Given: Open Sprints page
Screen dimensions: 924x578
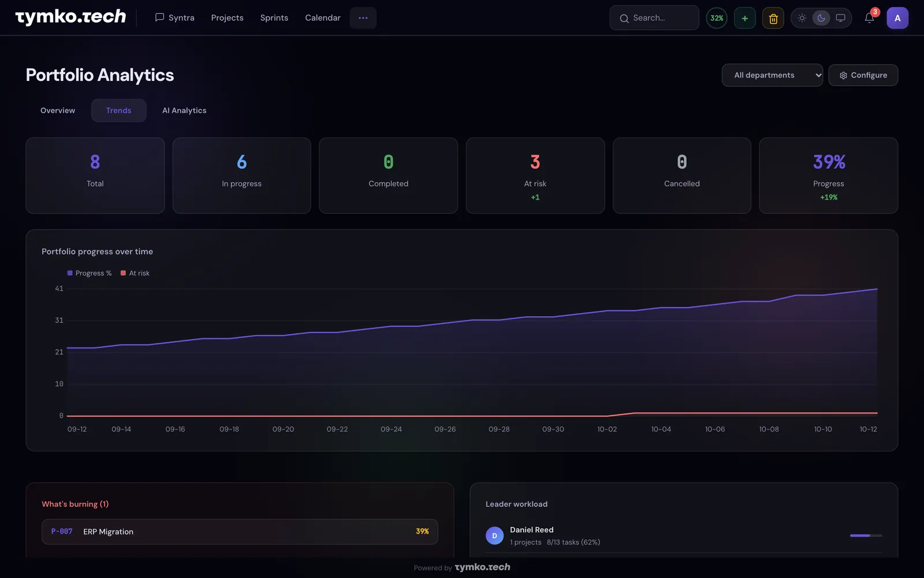Looking at the screenshot, I should 274,18.
